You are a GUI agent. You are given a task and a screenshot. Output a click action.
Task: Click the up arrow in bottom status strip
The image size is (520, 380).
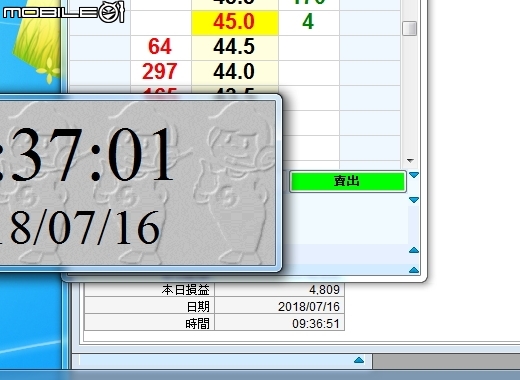[x=359, y=360]
